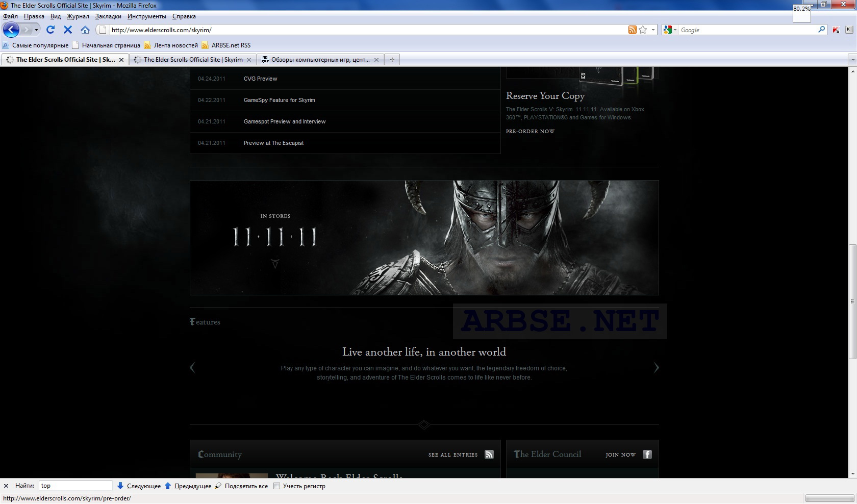Image resolution: width=857 pixels, height=504 pixels.
Task: Enable the Учесть регистр checkbox
Action: coord(276,486)
